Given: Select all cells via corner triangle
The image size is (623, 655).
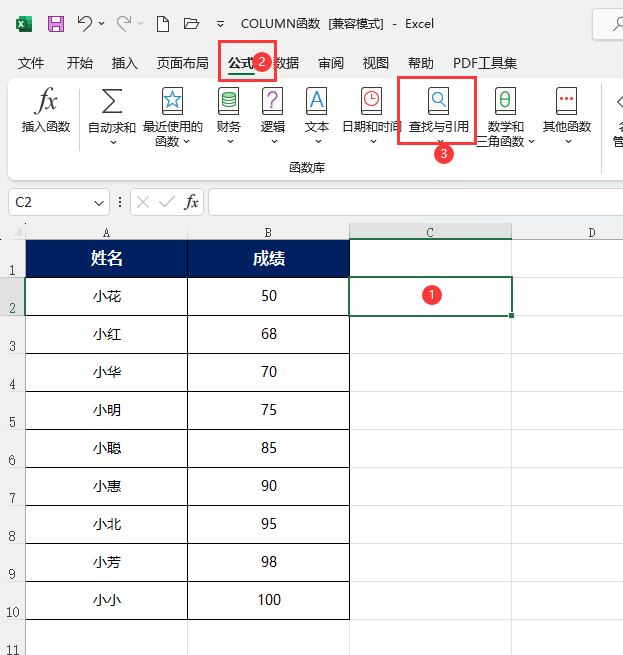Looking at the screenshot, I should [x=17, y=232].
